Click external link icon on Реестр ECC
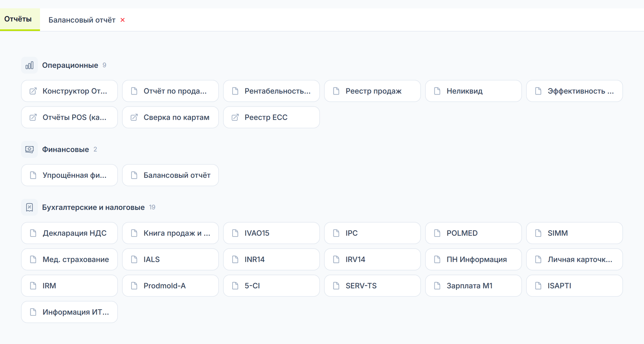Image resolution: width=644 pixels, height=344 pixels. tap(235, 117)
